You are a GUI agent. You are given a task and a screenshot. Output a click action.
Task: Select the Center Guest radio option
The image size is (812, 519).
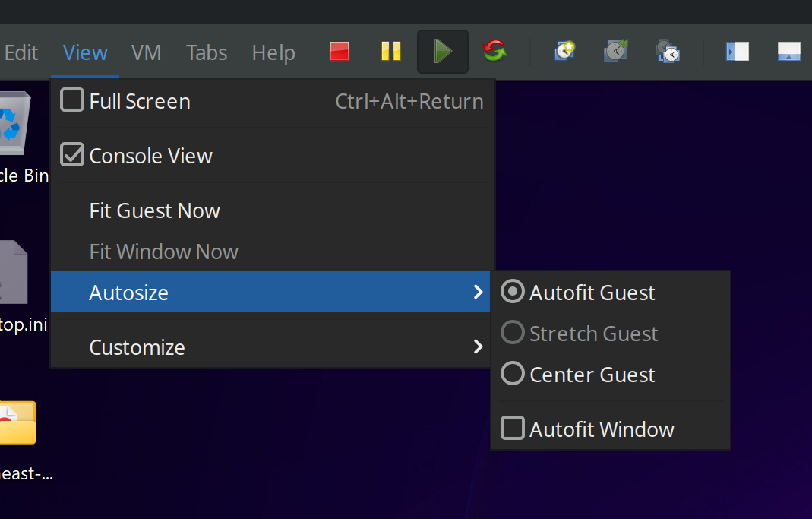coord(513,374)
